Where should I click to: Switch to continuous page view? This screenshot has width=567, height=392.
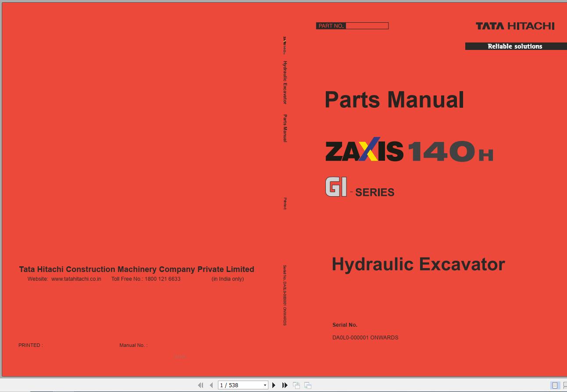click(564, 385)
